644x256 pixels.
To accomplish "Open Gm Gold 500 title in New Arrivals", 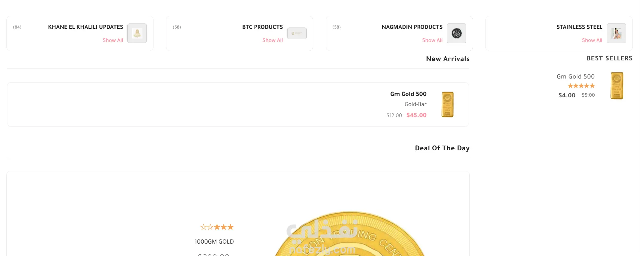I will point(408,94).
